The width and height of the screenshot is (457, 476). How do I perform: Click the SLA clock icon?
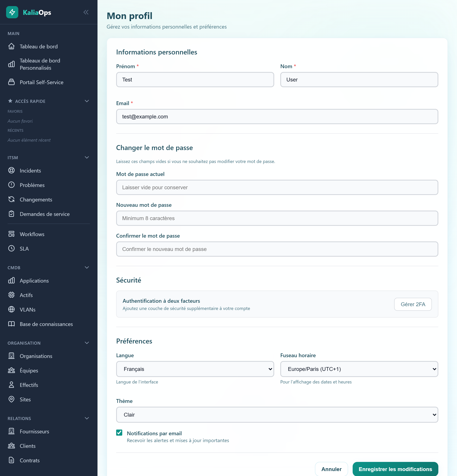click(x=11, y=248)
